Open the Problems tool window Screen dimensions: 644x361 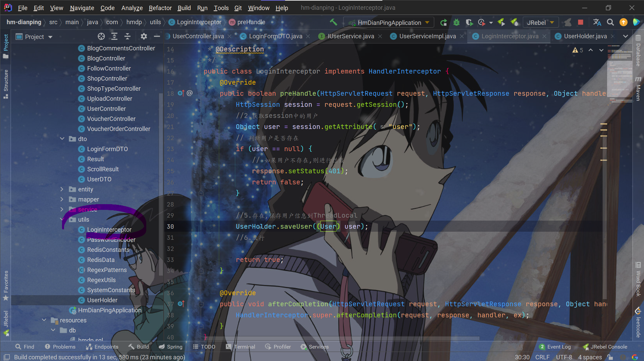60,347
